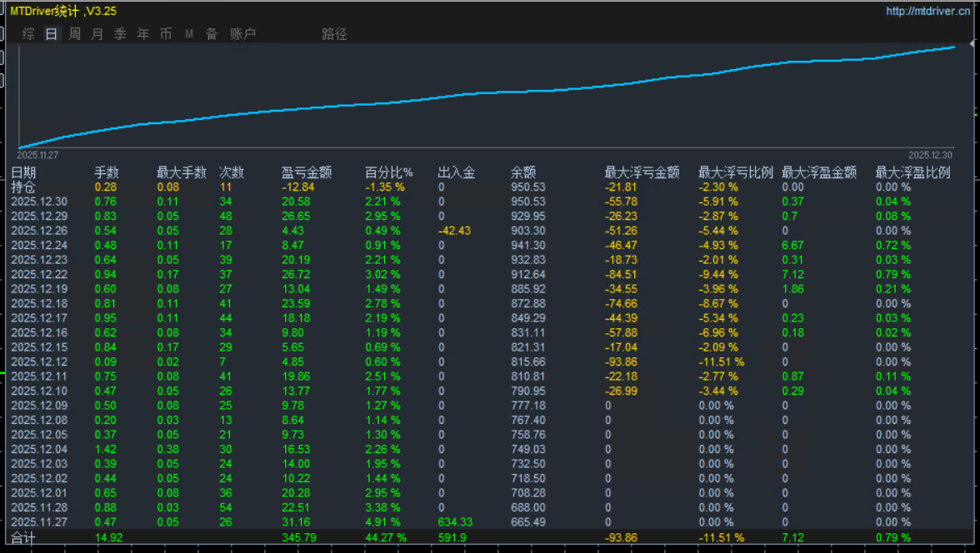
Task: Click the 最大浮盈比例 column header
Action: 912,172
